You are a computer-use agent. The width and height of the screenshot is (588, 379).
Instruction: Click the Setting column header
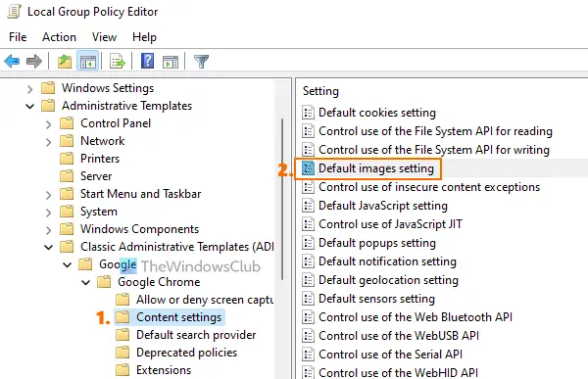tap(320, 91)
